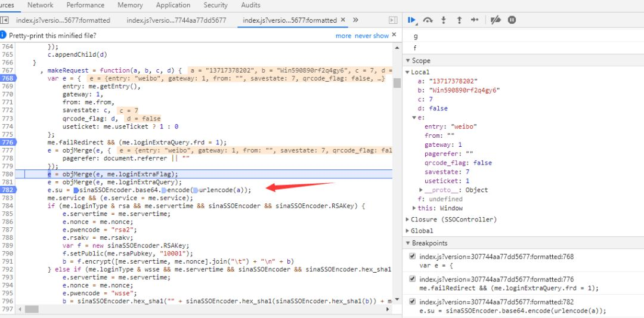The width and height of the screenshot is (644, 318).
Task: Click the vertical scrollbar thumb in the code editor
Action: point(397,83)
